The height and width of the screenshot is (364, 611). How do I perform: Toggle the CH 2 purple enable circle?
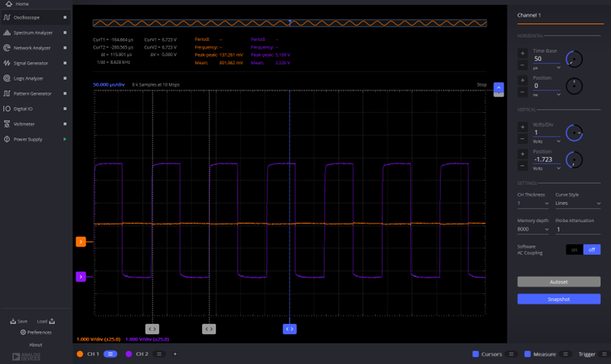[x=129, y=354]
